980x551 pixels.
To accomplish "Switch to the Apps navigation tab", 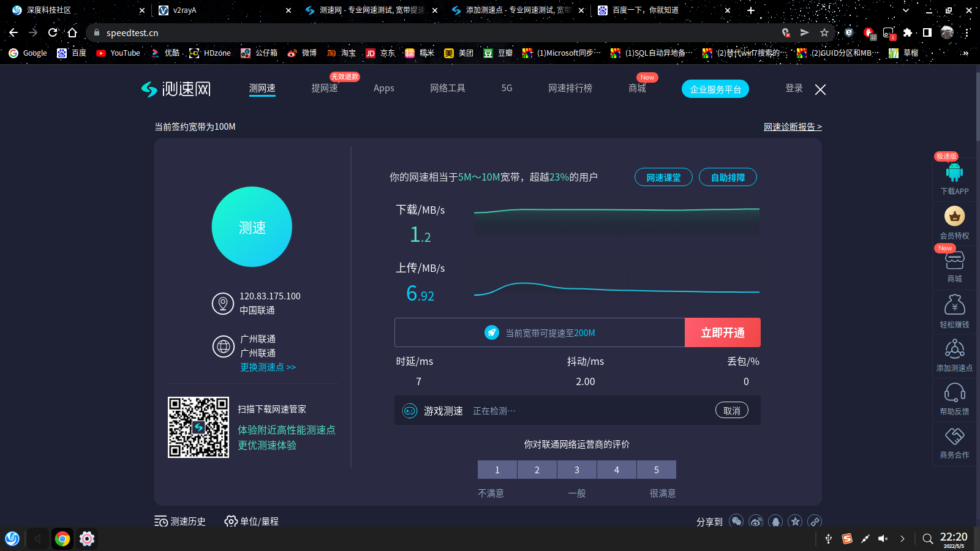I will click(383, 88).
